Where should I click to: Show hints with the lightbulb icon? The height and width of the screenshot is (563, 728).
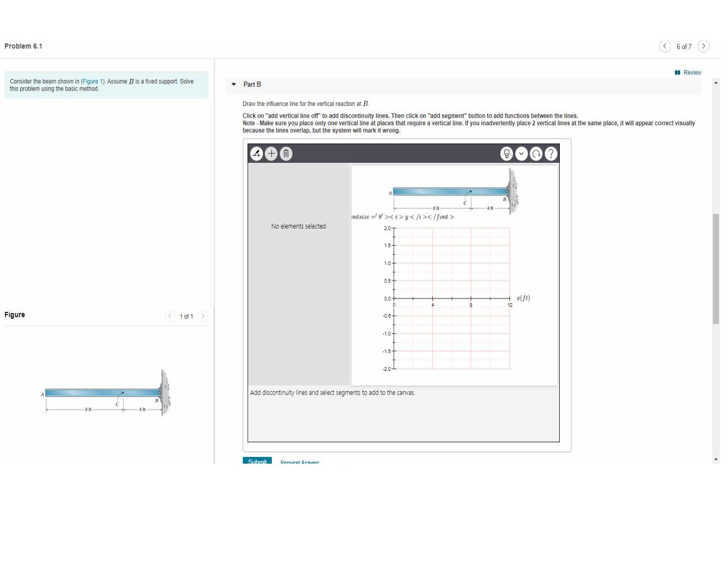click(507, 154)
